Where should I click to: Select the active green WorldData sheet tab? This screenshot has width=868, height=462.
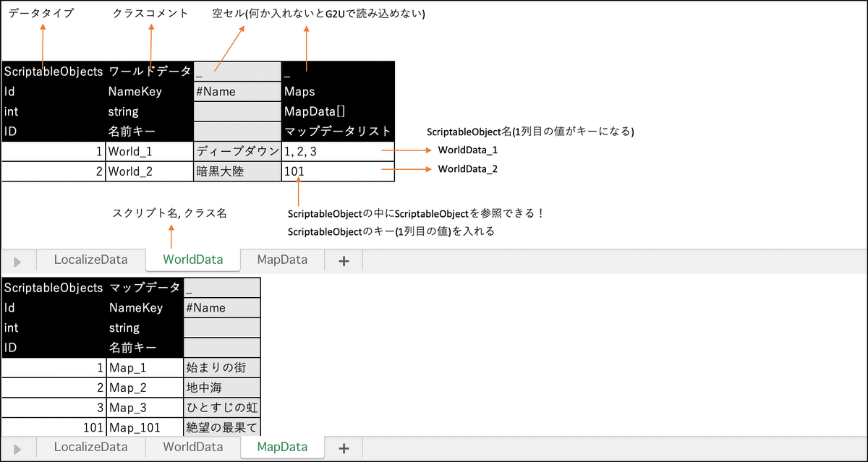192,260
